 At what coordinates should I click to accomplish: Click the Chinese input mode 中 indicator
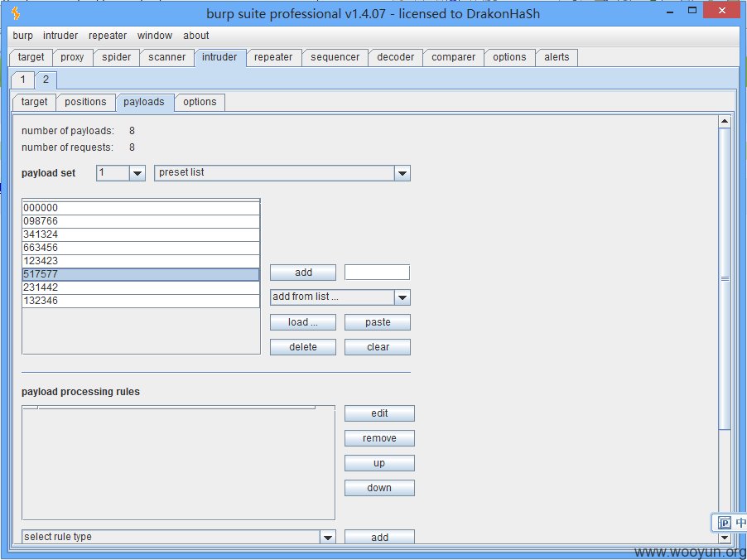click(x=740, y=523)
